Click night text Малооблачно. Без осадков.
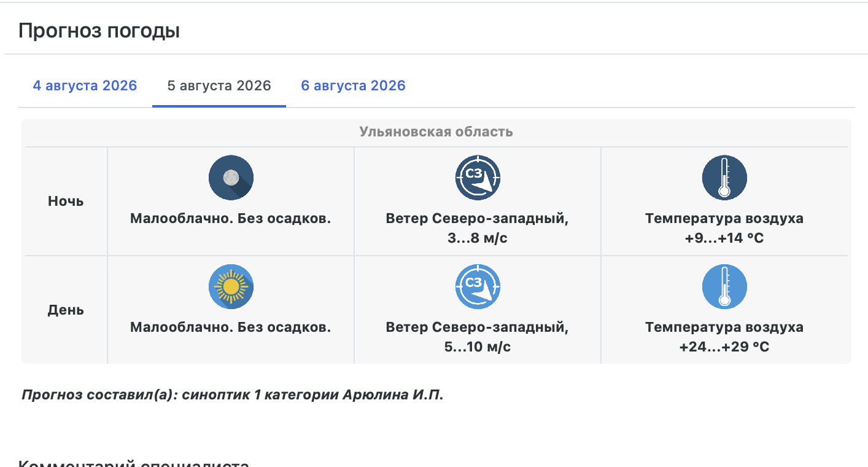The width and height of the screenshot is (868, 467). (x=231, y=219)
